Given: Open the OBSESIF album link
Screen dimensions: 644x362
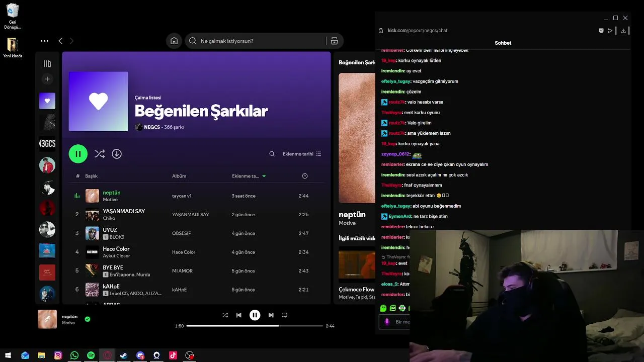Looking at the screenshot, I should [182, 233].
